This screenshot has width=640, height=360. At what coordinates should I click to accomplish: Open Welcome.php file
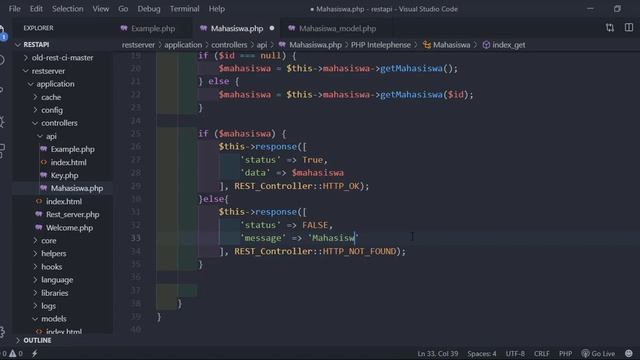click(69, 228)
